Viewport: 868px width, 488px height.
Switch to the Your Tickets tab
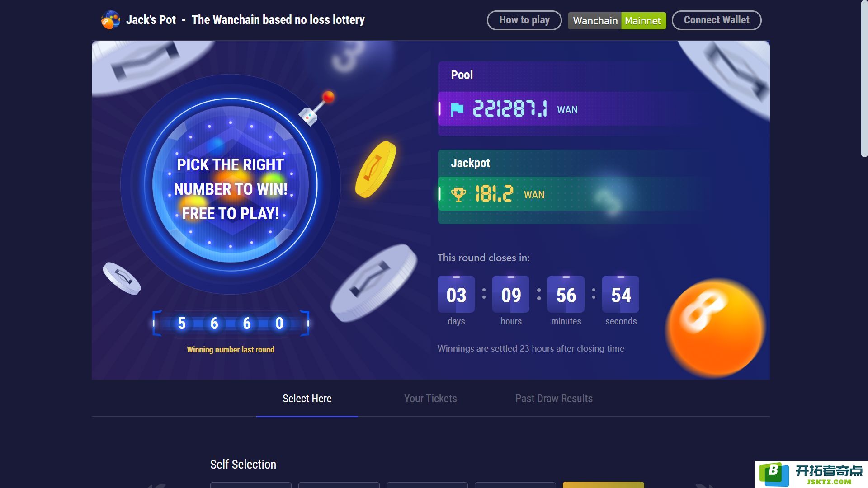coord(430,399)
